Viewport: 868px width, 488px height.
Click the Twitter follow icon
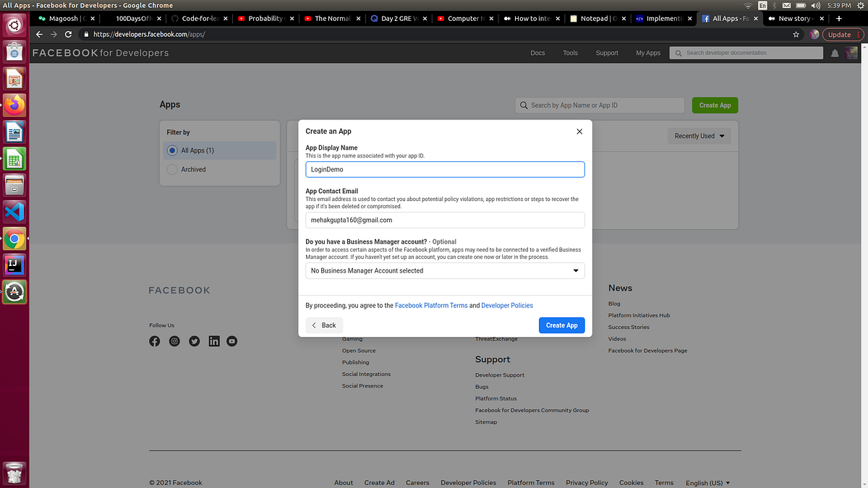(194, 341)
